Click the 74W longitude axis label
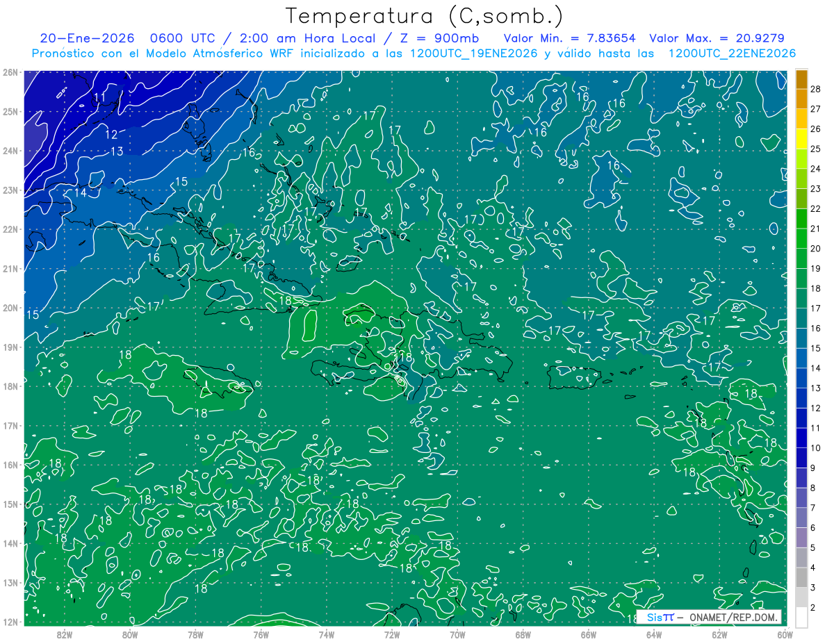Image resolution: width=834 pixels, height=644 pixels. (x=327, y=634)
